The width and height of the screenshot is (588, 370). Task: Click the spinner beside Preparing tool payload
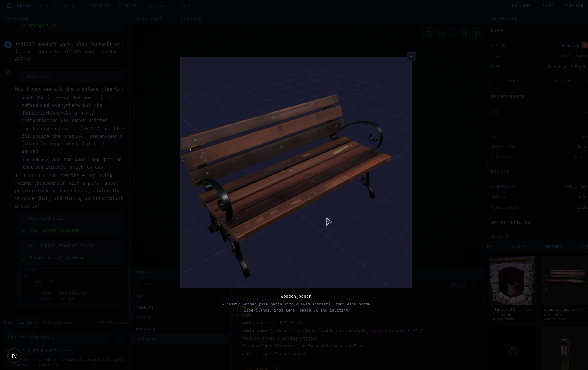click(x=23, y=258)
